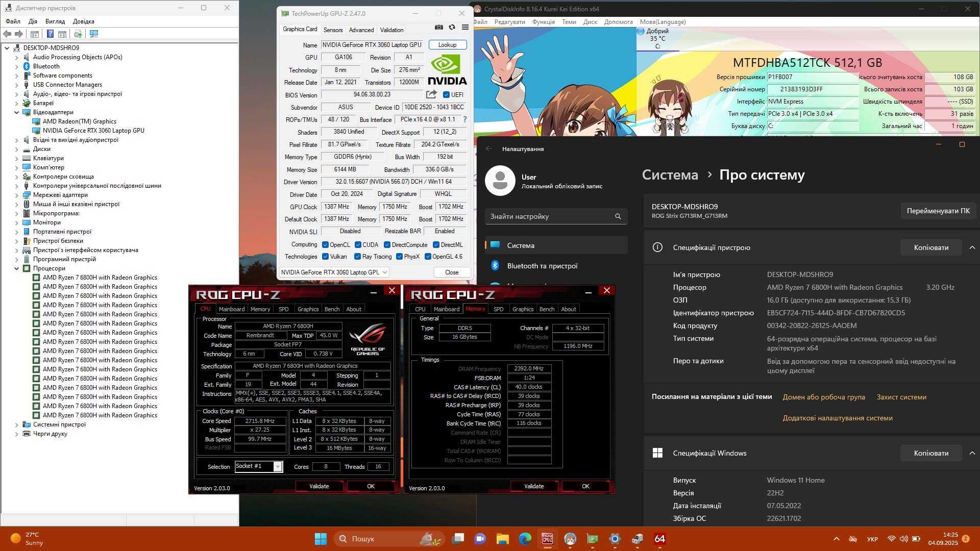Select NVIDIA GeForce RTX 3060 Laptop GPU tree item
This screenshot has height=551, width=980.
click(x=93, y=131)
